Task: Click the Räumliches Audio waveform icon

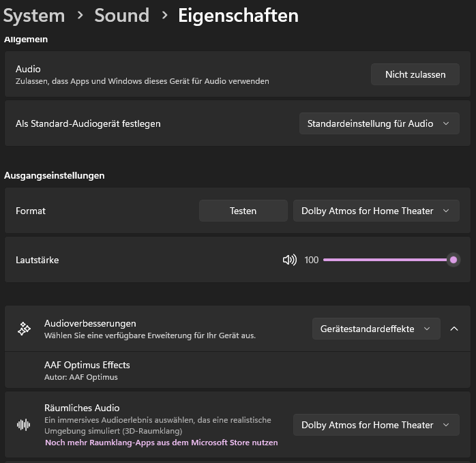Action: 24,425
